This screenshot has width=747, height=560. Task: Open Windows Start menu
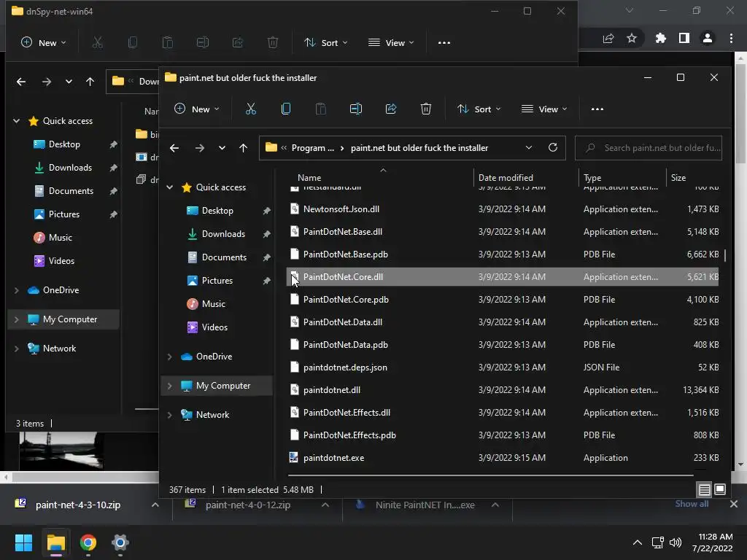coord(23,542)
